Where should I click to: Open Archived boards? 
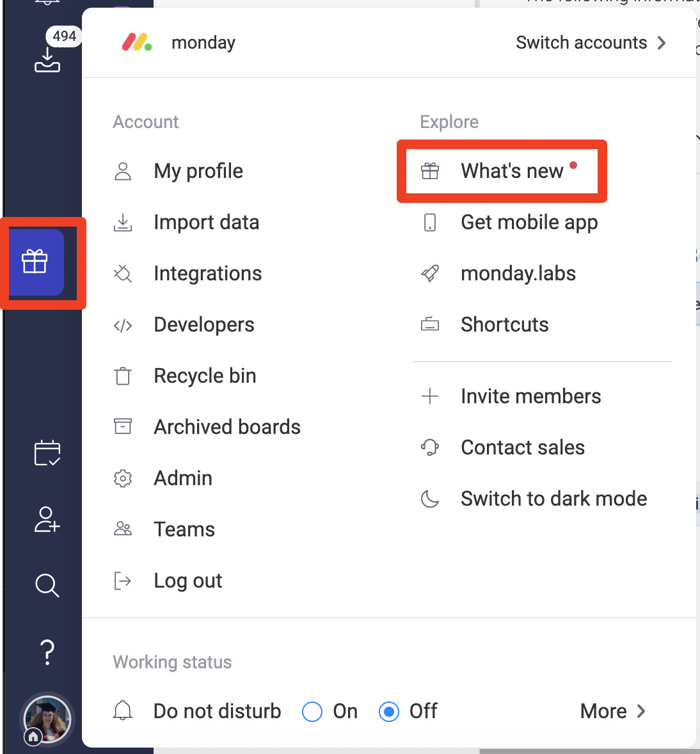pos(227,427)
